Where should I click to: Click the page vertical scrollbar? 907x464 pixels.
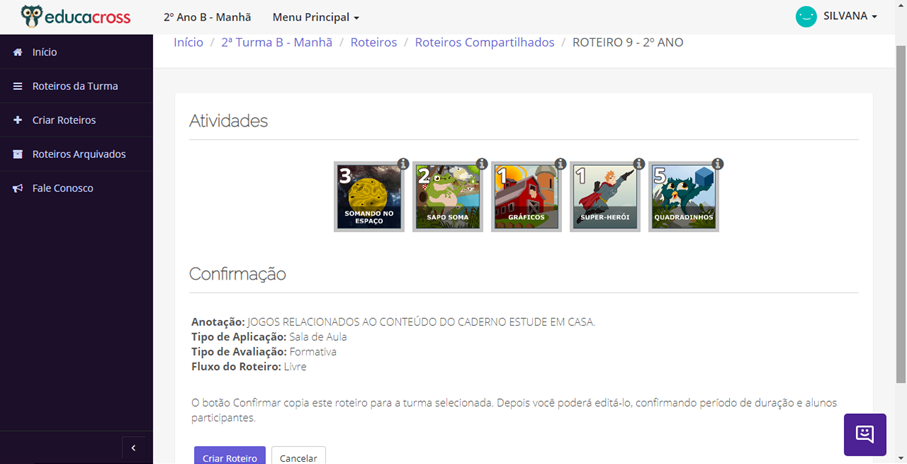[901, 214]
